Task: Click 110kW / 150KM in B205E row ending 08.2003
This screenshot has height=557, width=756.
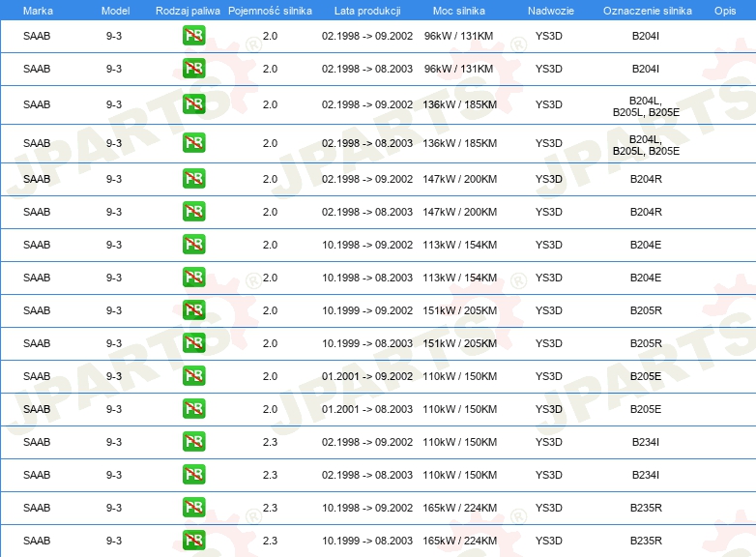Action: tap(459, 409)
